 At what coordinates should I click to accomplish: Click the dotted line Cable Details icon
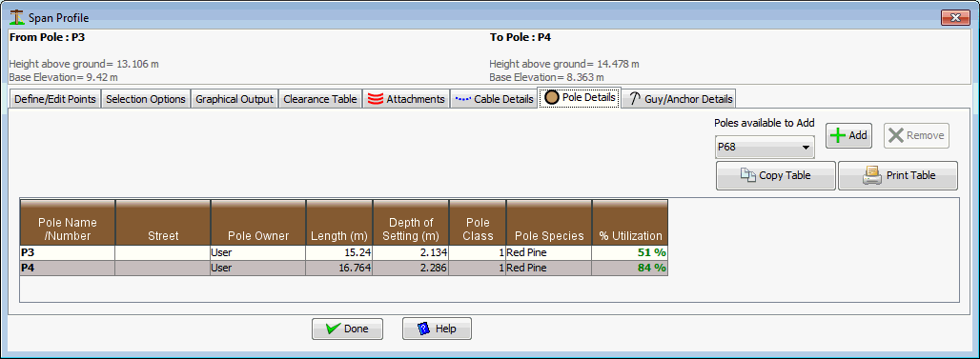point(463,99)
